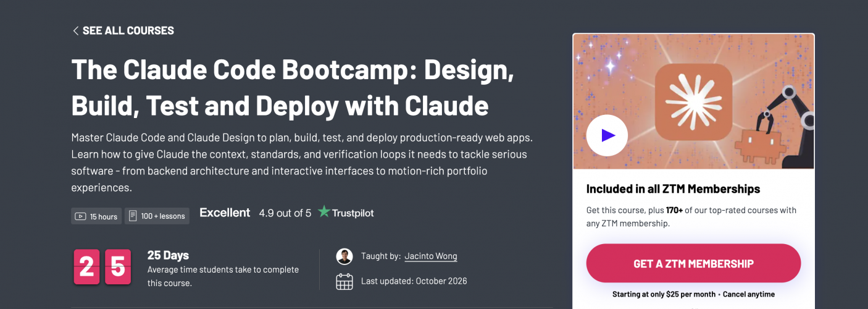Click the 15 hours duration badge
The width and height of the screenshot is (868, 309).
coord(96,216)
